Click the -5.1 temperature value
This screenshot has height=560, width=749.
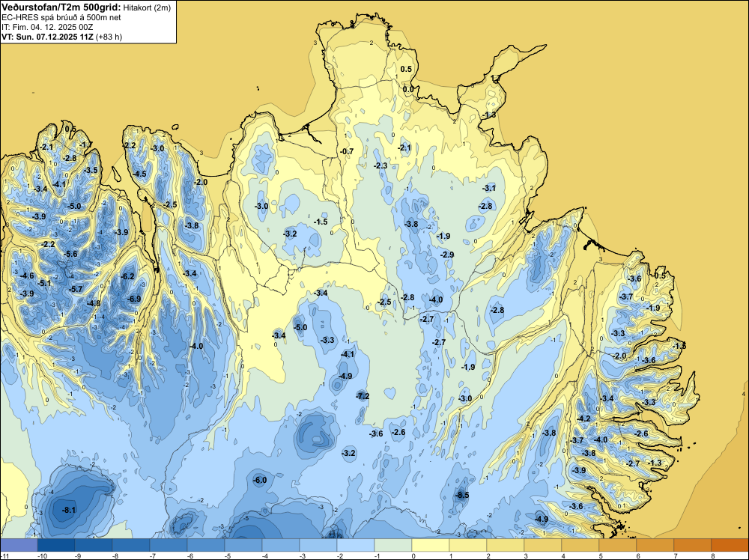(44, 284)
